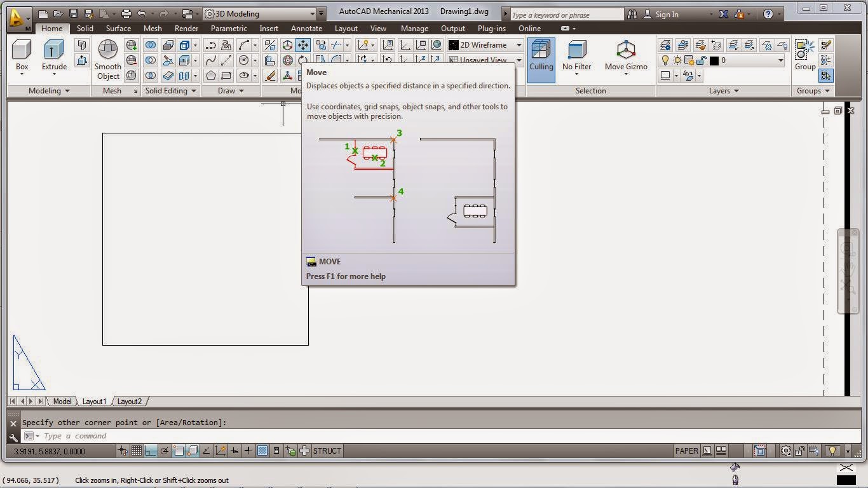Select the Move tool in the Modify panel

(x=303, y=45)
